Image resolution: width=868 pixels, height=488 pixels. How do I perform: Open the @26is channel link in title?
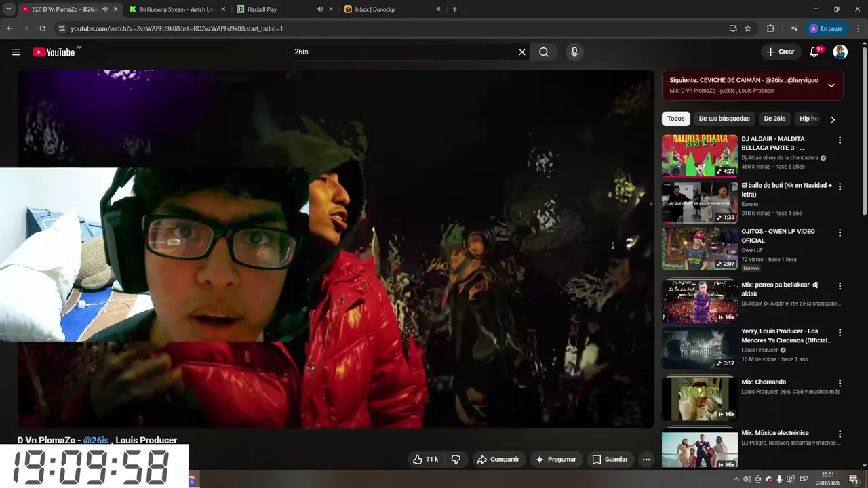pyautogui.click(x=96, y=440)
